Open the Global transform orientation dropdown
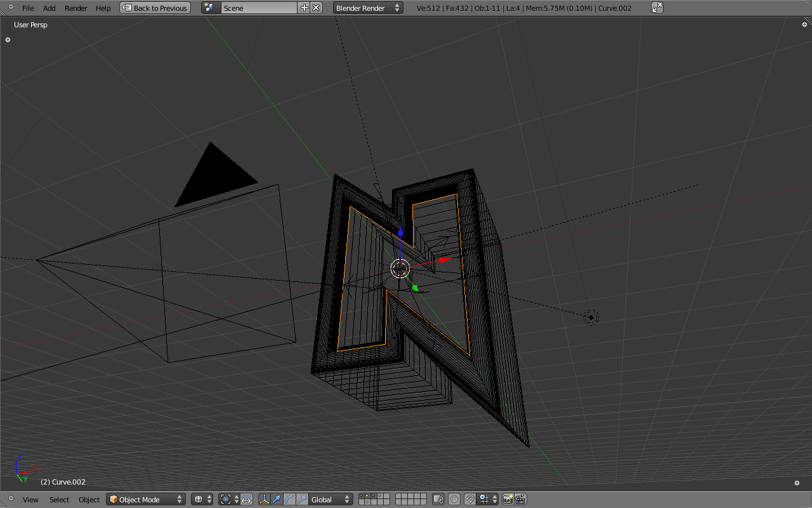This screenshot has height=508, width=812. [330, 499]
